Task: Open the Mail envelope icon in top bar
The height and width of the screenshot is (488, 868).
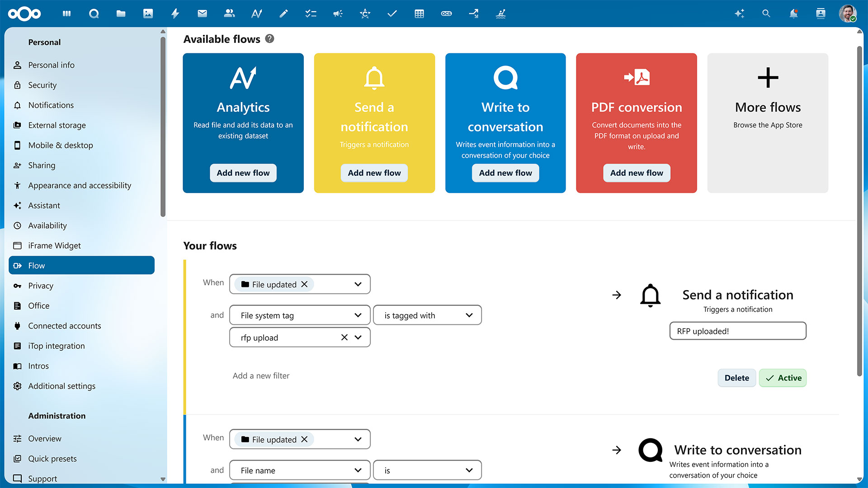Action: coord(202,14)
